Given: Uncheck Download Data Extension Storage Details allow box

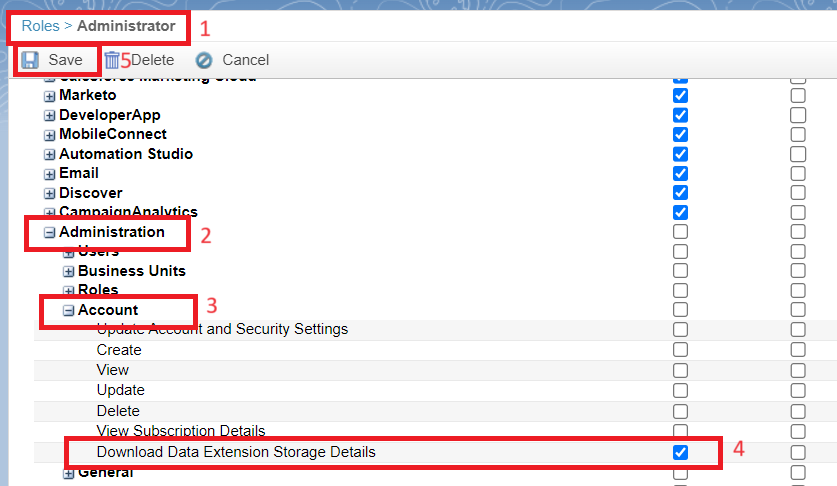Looking at the screenshot, I should (x=680, y=452).
